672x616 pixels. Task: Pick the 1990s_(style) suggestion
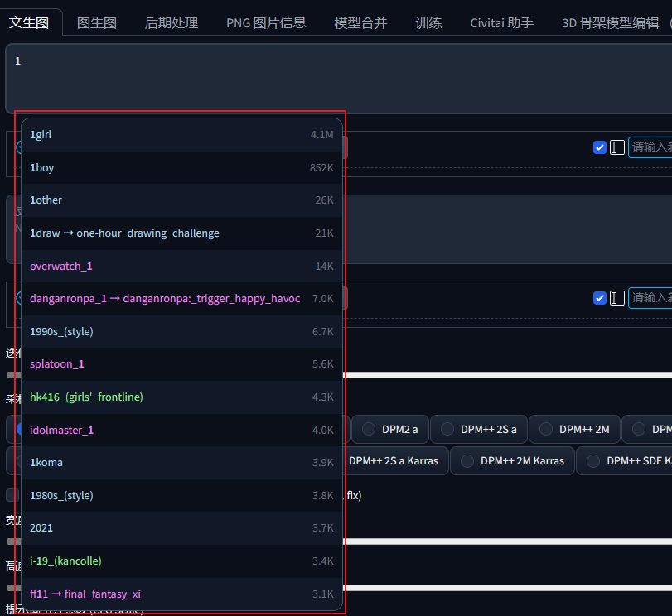point(181,331)
